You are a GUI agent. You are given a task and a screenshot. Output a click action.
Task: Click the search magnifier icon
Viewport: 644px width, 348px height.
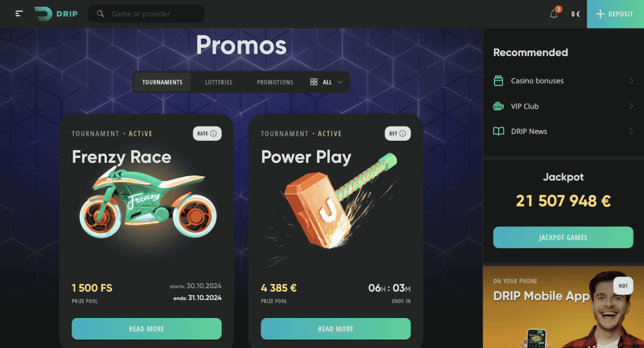(x=100, y=14)
